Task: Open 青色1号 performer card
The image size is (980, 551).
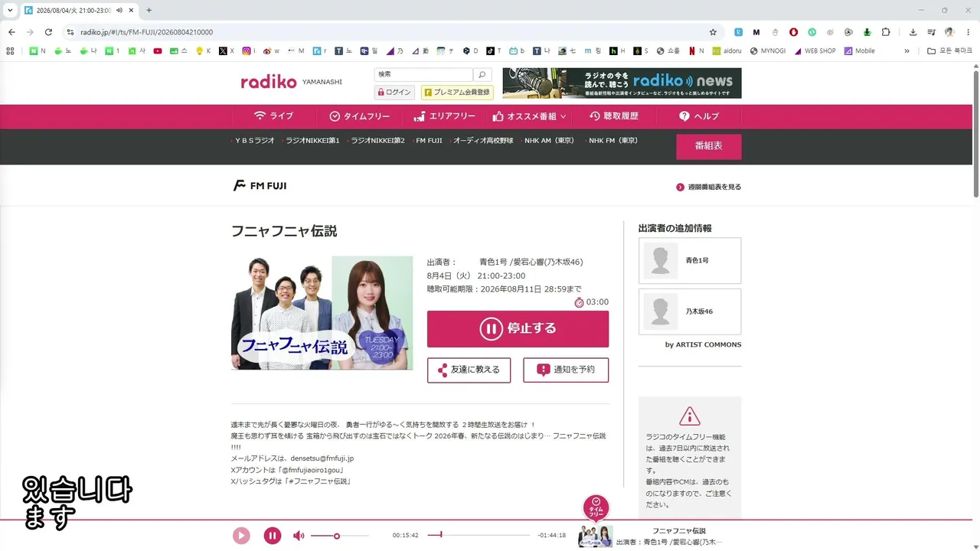Action: pos(690,261)
